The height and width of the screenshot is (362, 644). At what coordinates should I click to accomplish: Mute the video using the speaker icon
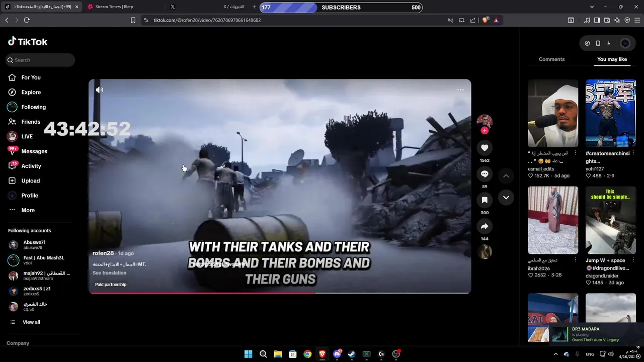(x=99, y=90)
